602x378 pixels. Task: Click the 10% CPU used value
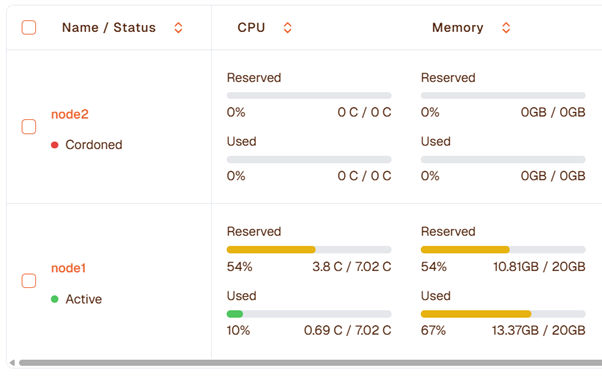238,330
